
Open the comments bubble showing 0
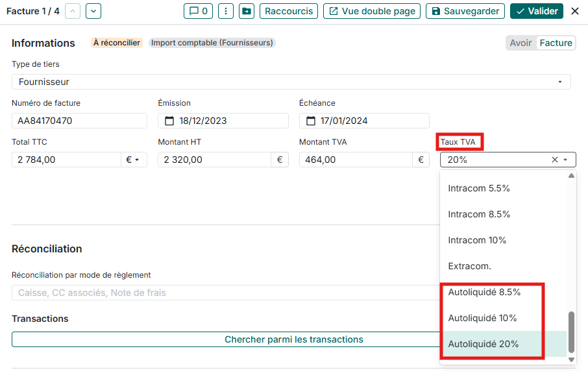199,11
